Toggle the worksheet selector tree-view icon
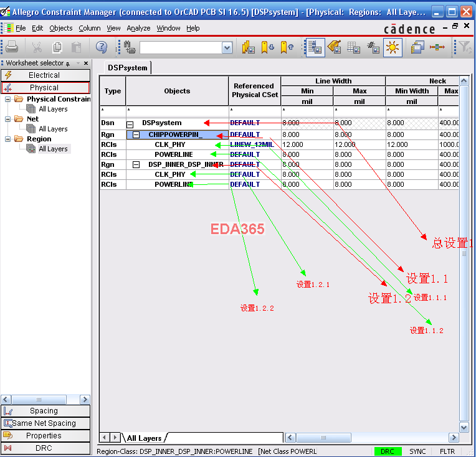The width and height of the screenshot is (476, 457). click(315, 47)
